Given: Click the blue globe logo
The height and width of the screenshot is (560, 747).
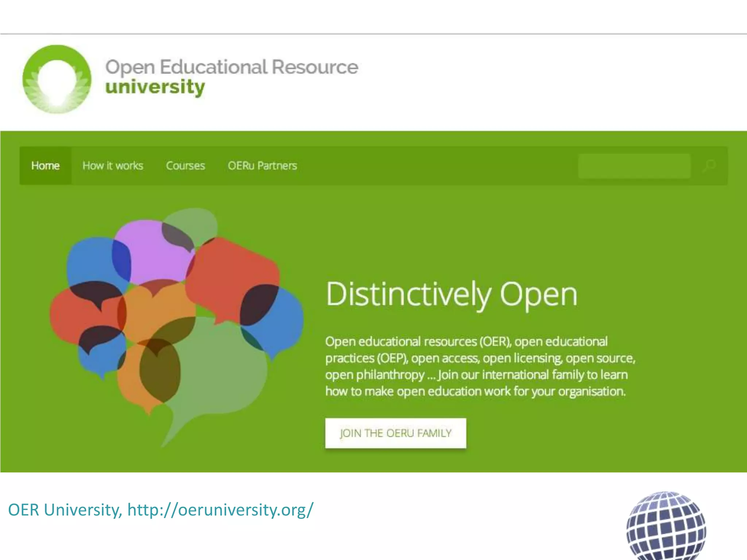Looking at the screenshot, I should pos(666,526).
